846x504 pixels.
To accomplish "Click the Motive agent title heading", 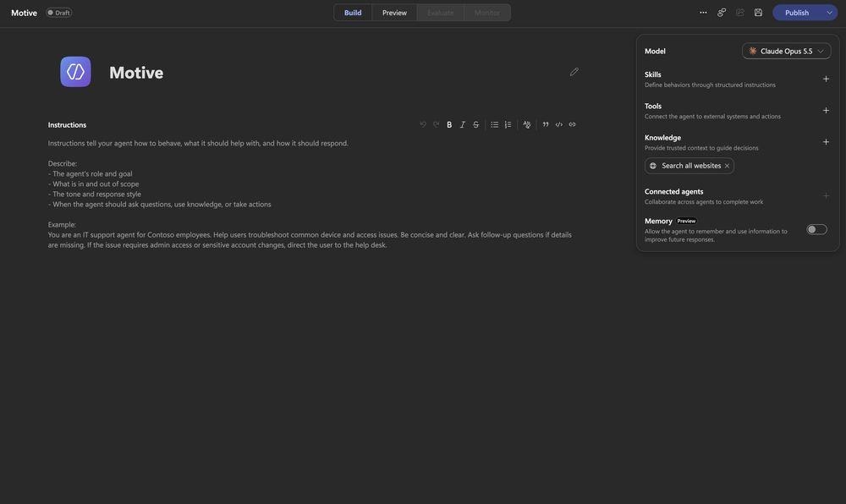I will coord(136,72).
